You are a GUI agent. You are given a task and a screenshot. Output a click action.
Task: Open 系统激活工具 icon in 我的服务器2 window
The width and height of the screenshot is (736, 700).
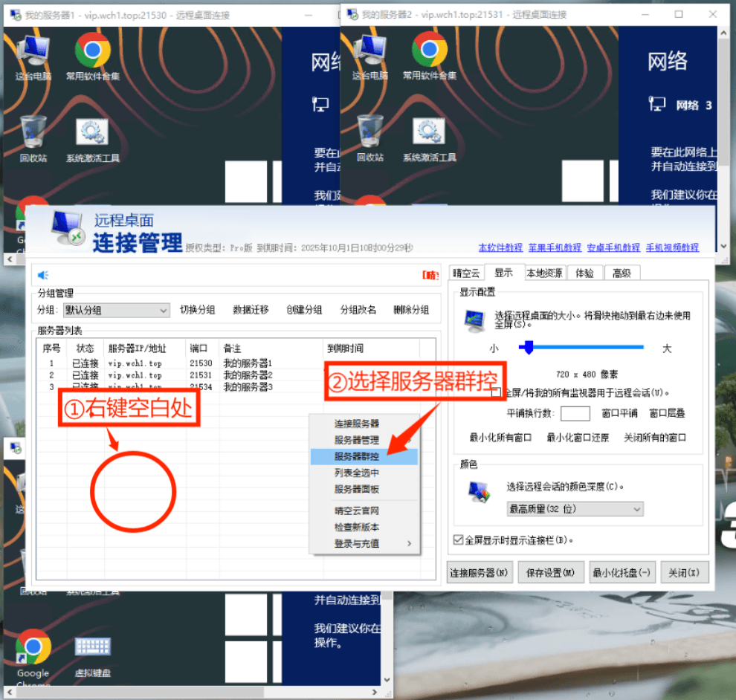[429, 134]
